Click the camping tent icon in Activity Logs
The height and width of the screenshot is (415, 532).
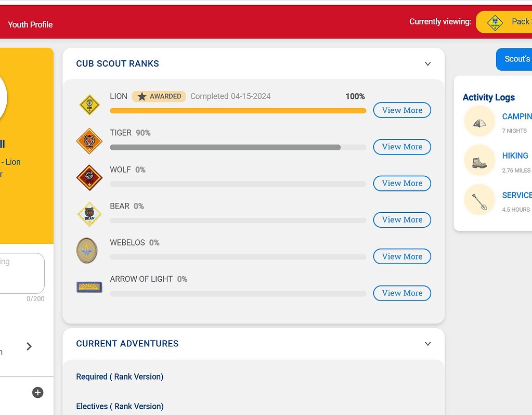pyautogui.click(x=479, y=121)
